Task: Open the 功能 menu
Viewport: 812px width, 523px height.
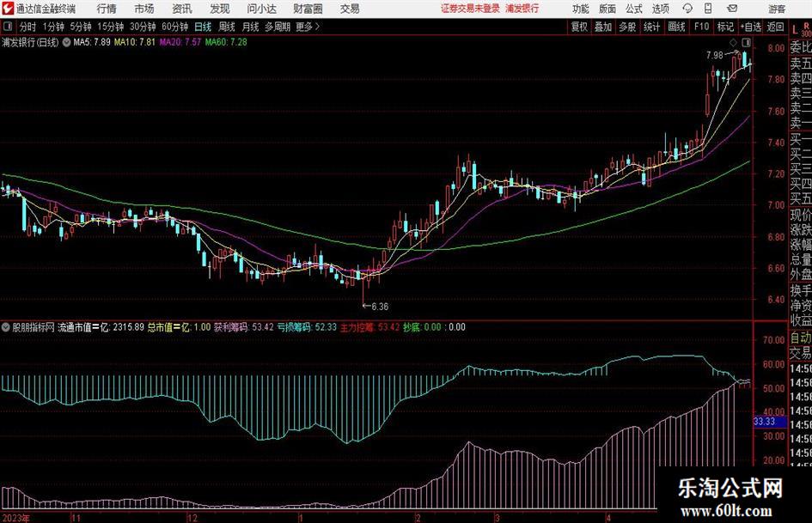Action: tap(581, 9)
